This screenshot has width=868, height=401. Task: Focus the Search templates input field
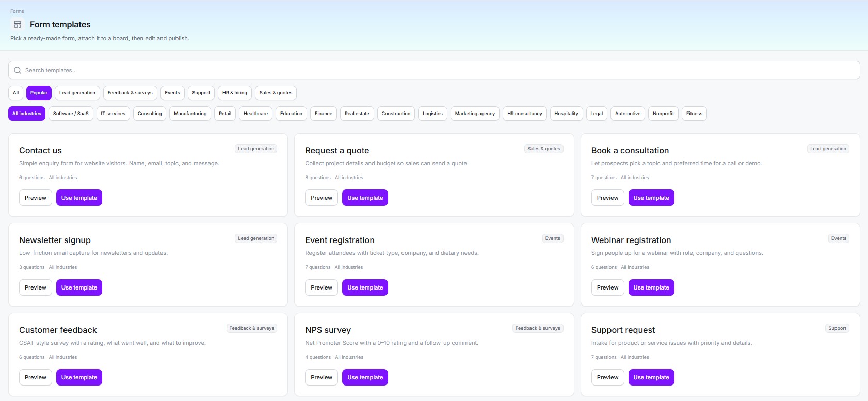[434, 70]
